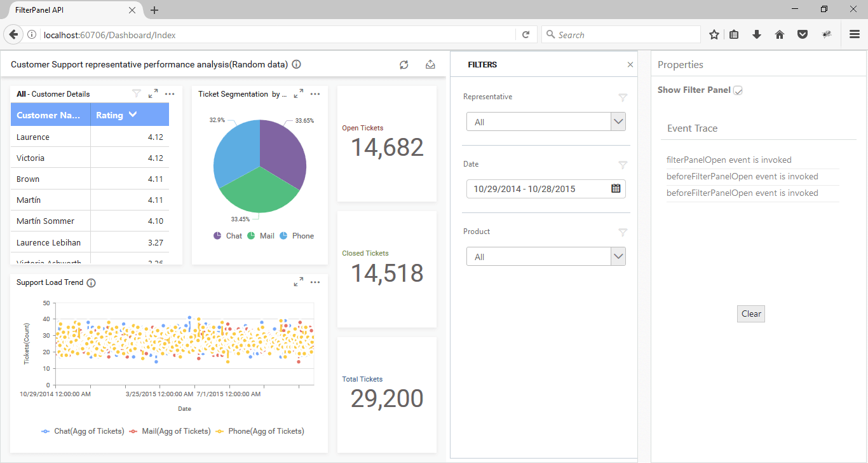Close the Filters panel

coord(630,64)
